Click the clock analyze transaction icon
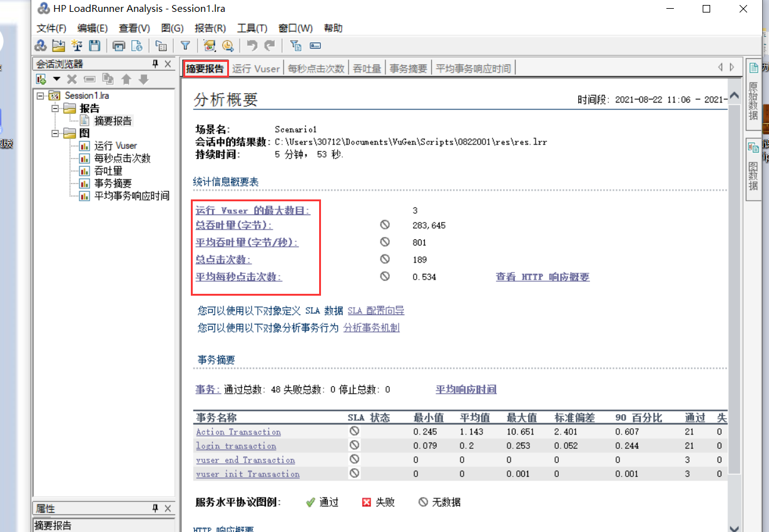Viewport: 769px width, 532px height. pyautogui.click(x=227, y=46)
